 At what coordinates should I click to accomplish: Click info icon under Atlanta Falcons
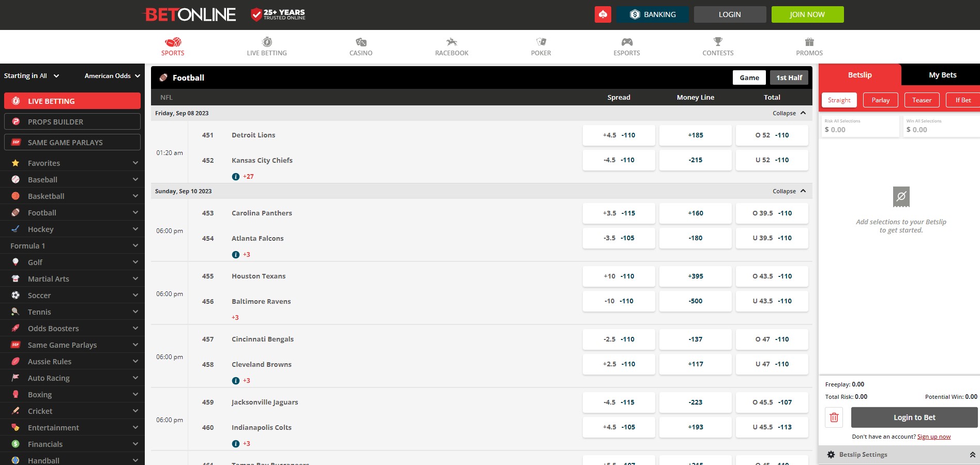point(236,255)
